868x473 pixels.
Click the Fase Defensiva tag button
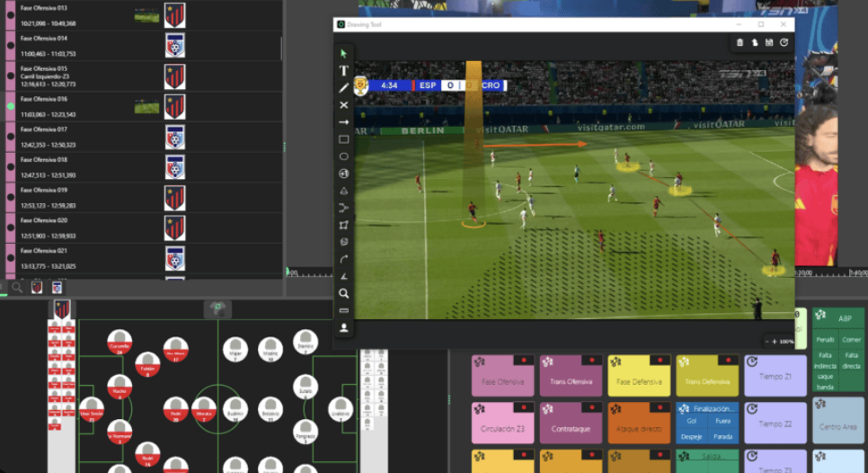click(639, 376)
